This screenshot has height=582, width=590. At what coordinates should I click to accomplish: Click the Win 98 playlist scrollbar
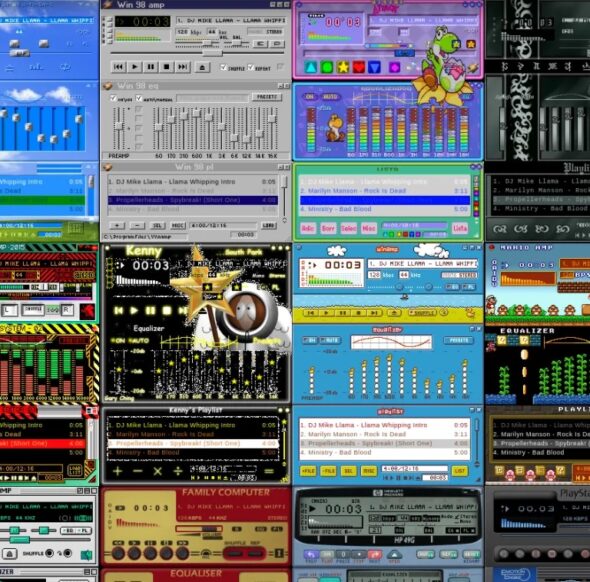tap(284, 198)
